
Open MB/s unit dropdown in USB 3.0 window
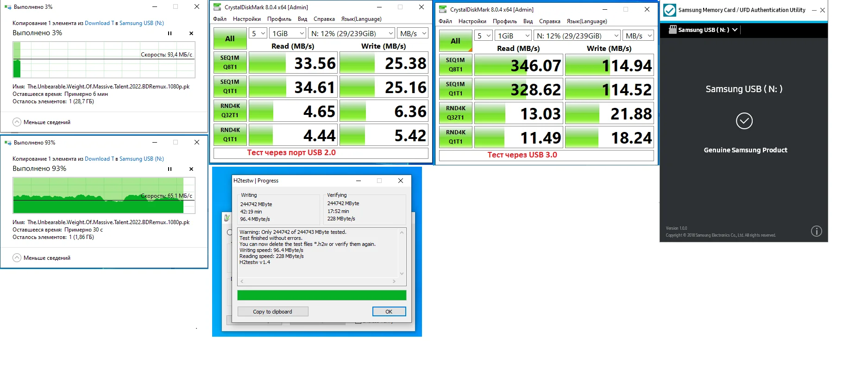(638, 36)
